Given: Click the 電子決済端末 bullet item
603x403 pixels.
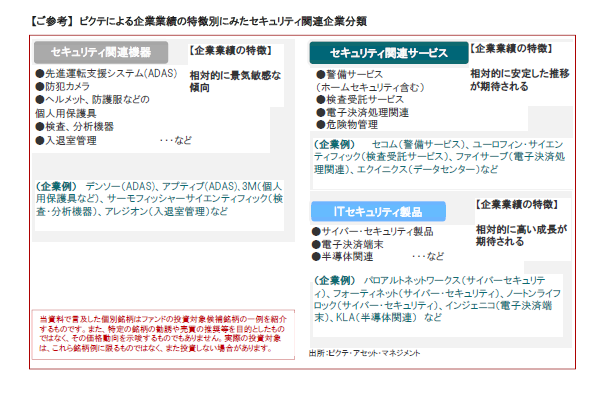Looking at the screenshot, I should coord(350,244).
